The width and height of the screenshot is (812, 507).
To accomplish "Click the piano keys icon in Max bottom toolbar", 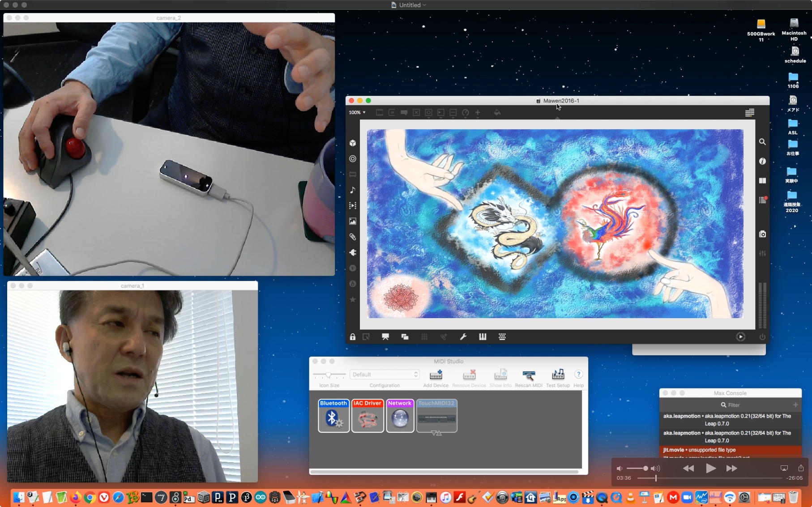I will tap(483, 337).
